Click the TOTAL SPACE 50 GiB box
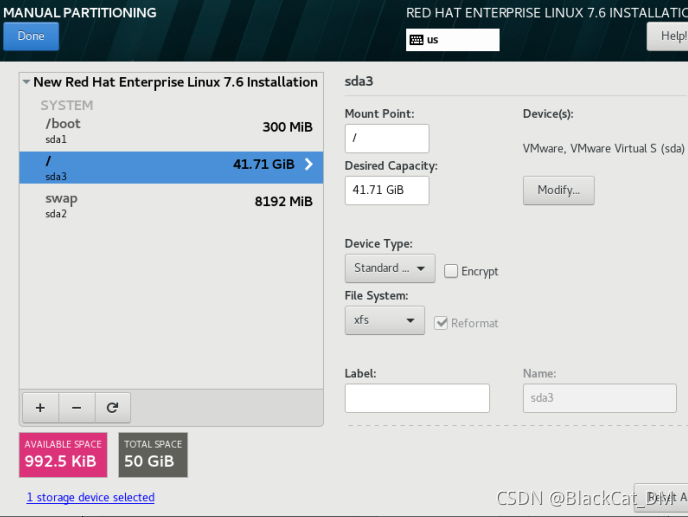 [153, 455]
